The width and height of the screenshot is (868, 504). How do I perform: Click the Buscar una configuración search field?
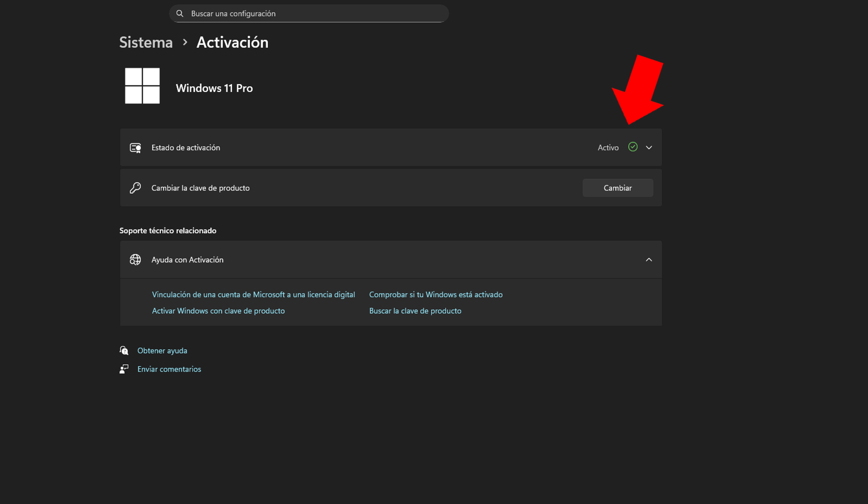[309, 13]
